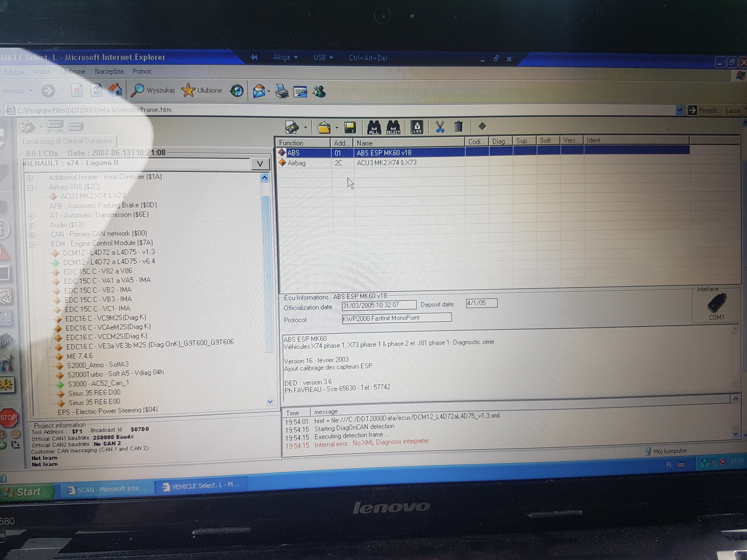Collapse the ECM - Engine Control Module node
Image resolution: width=747 pixels, height=560 pixels.
click(32, 244)
